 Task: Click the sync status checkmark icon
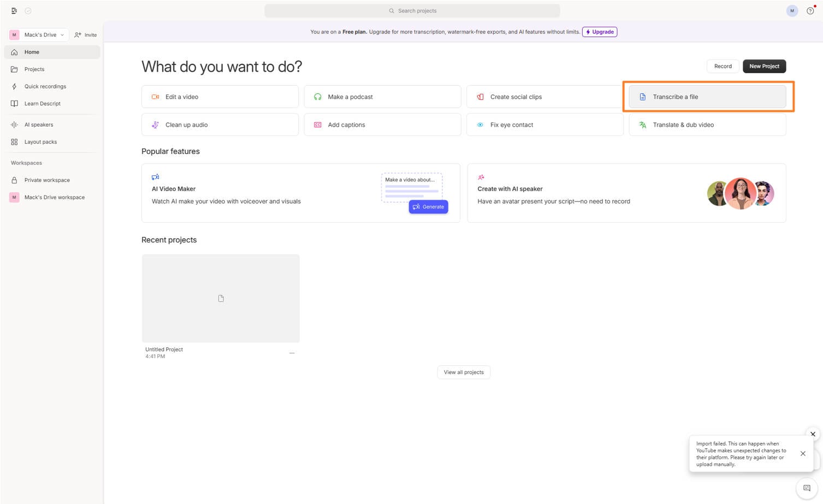point(28,11)
